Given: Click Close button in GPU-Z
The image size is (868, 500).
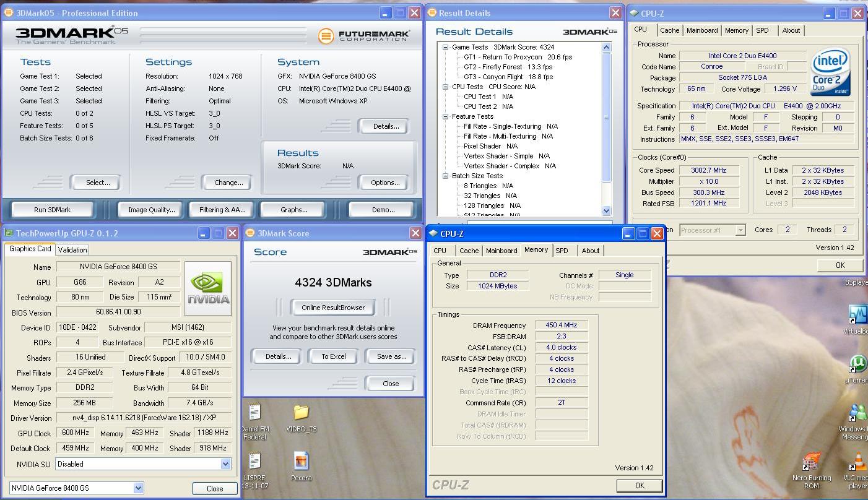Looking at the screenshot, I should point(215,488).
